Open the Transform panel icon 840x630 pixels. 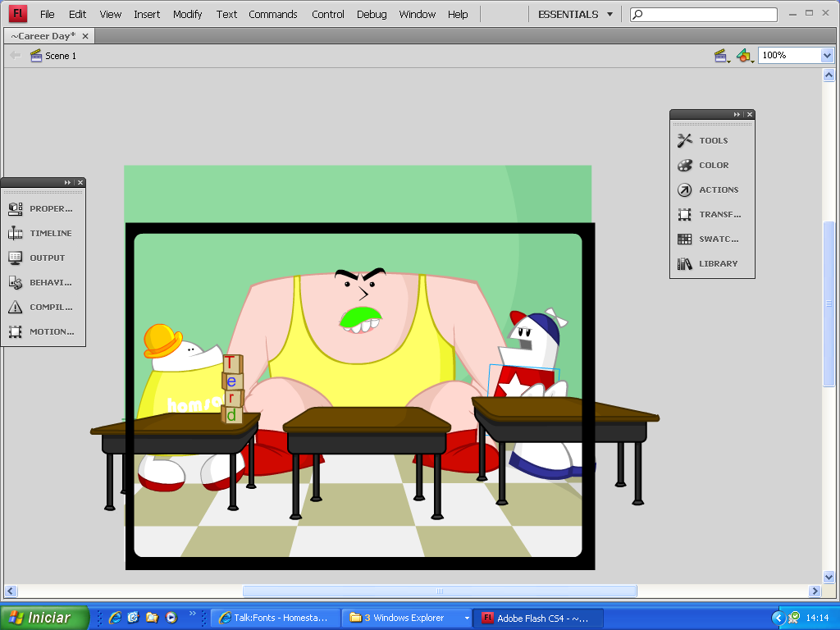click(685, 214)
